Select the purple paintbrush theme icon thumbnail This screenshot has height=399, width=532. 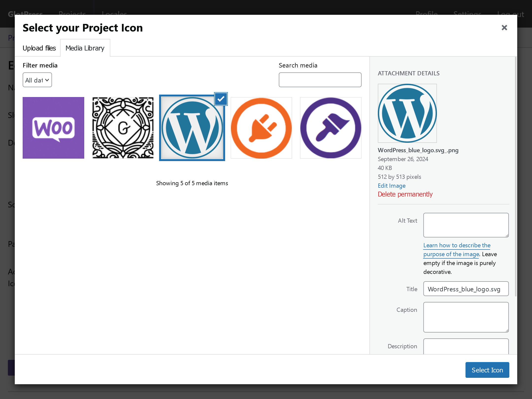[x=331, y=128]
